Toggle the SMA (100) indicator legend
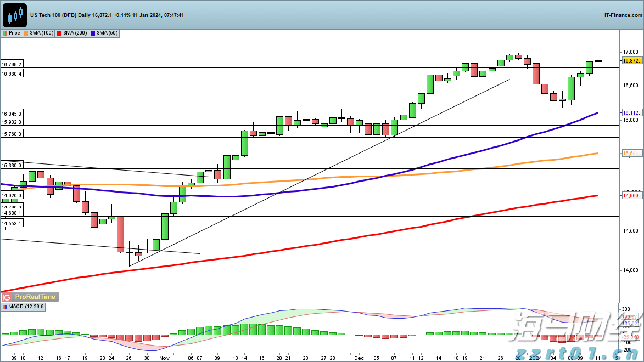 tap(38, 33)
